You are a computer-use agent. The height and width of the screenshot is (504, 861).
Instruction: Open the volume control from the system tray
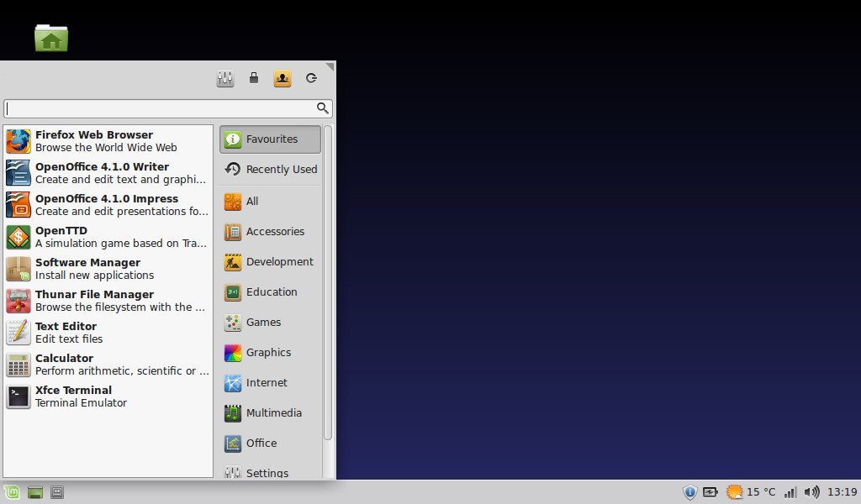[812, 491]
